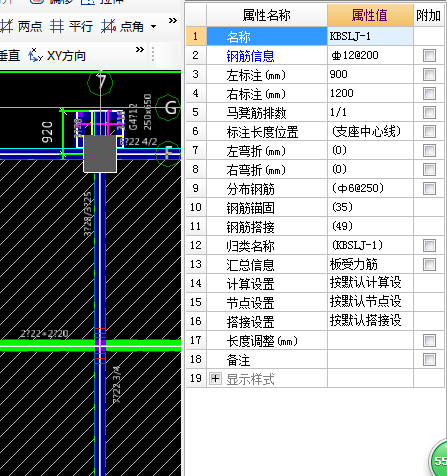Select the value (支座中心线)
This screenshot has height=476, width=447.
[370, 131]
